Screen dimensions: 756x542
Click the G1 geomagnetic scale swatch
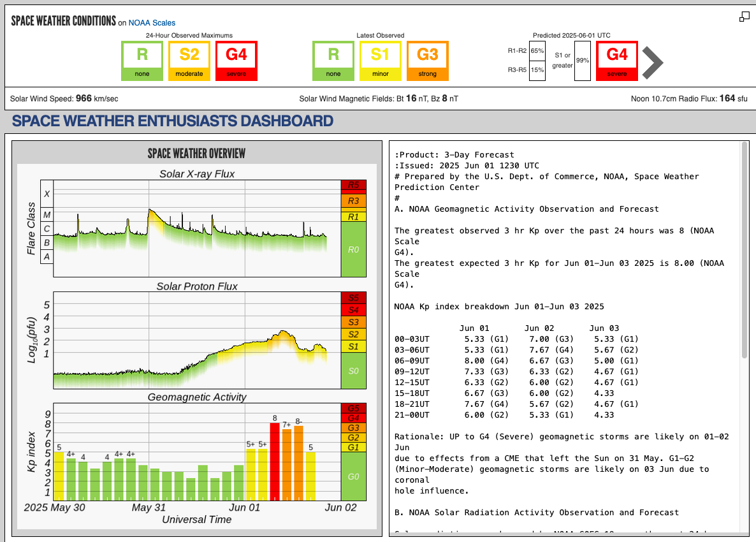353,447
